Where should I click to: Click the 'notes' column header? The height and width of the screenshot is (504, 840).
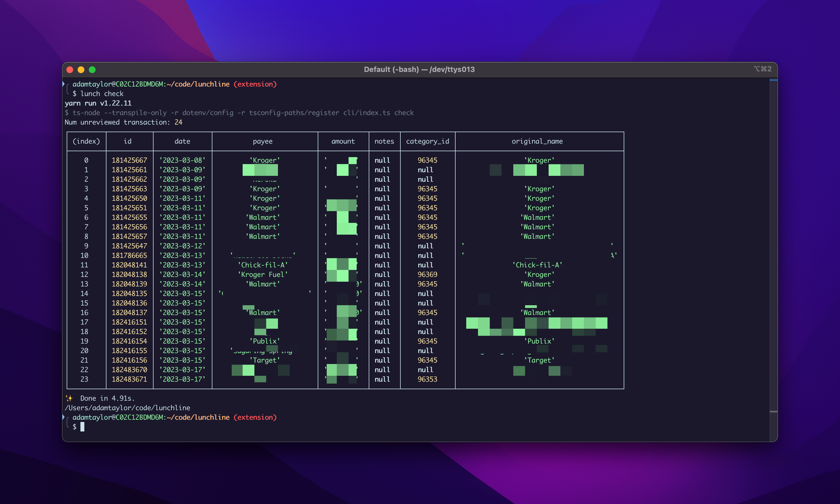[384, 141]
